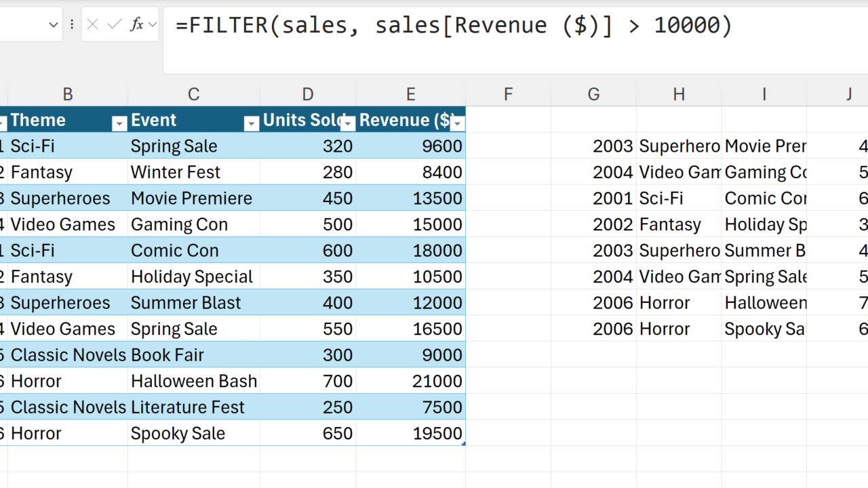Viewport: 868px width, 488px height.
Task: Open the dropdown arrow beside fx
Action: point(153,25)
